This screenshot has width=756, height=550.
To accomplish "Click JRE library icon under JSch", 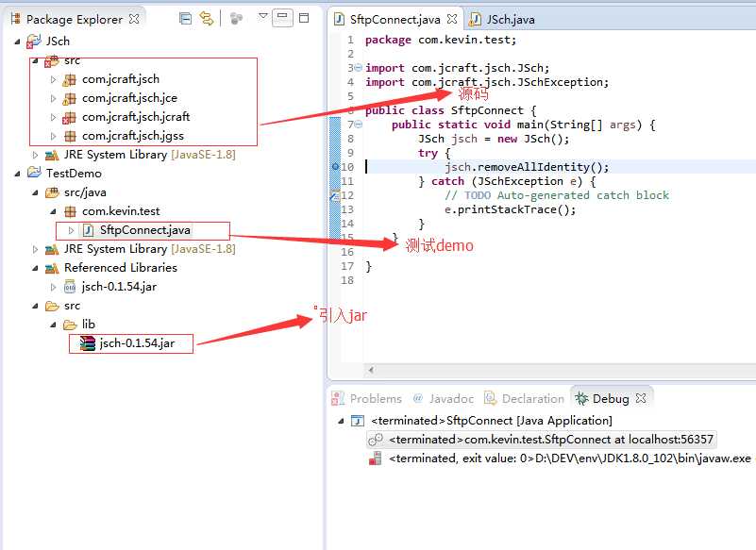I will [52, 156].
